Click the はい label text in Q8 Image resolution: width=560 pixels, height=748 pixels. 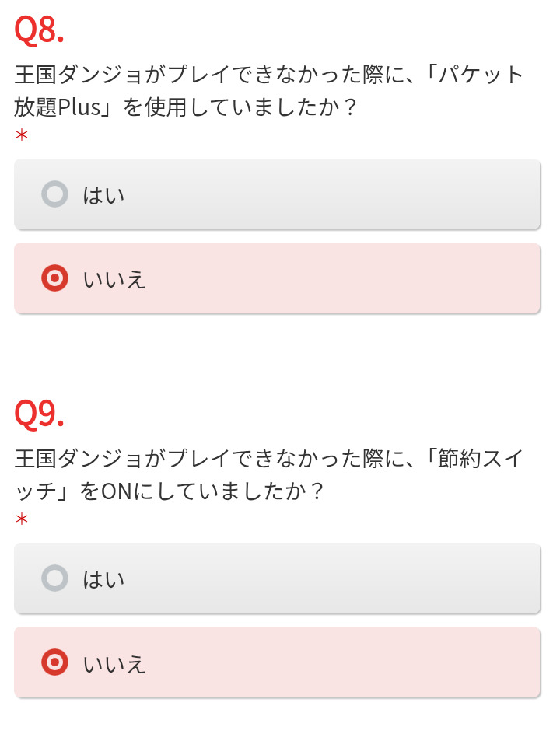(x=103, y=195)
